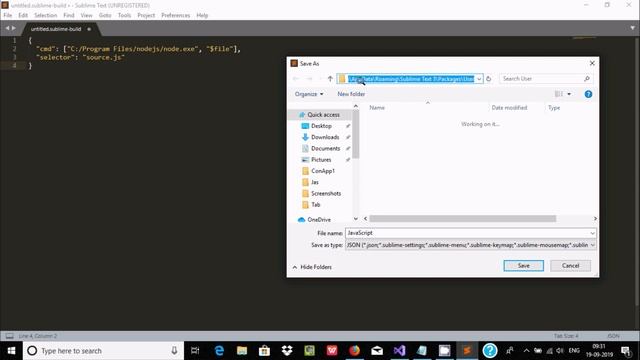The height and width of the screenshot is (360, 640).
Task: Open the Help icon in Save As dialog
Action: click(x=588, y=94)
